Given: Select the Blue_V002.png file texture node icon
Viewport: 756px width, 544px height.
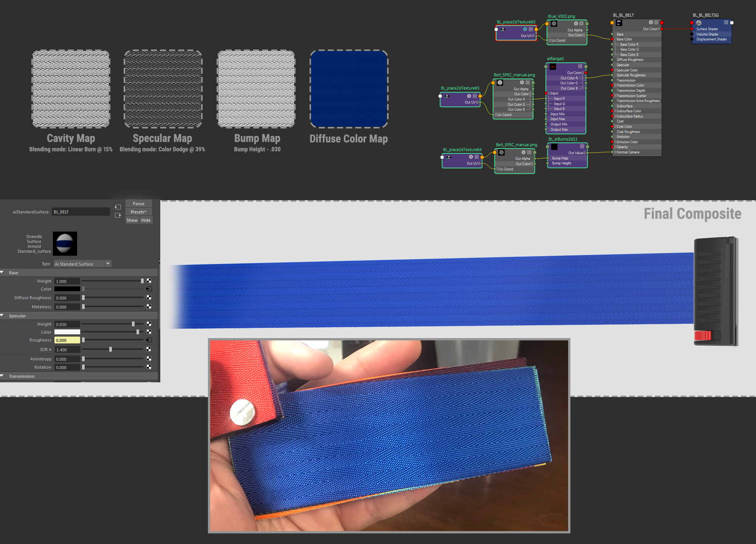Looking at the screenshot, I should tap(554, 24).
